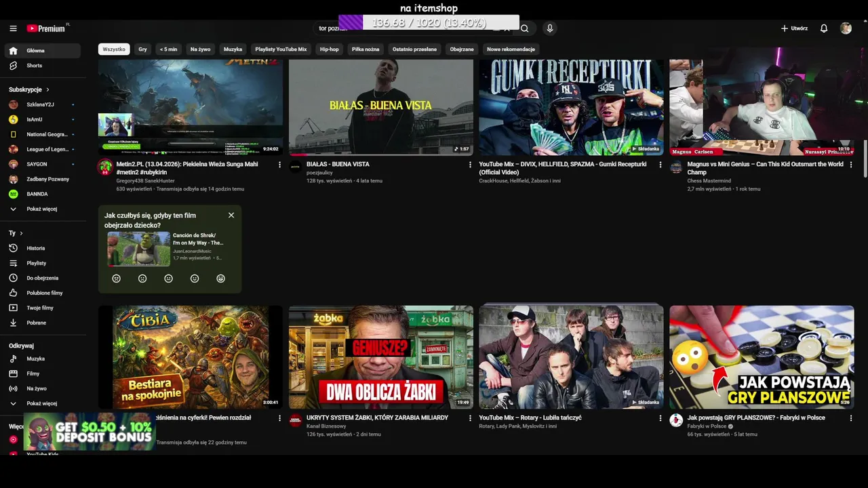Click the Utwórz create button
This screenshot has height=488, width=868.
pyautogui.click(x=794, y=28)
